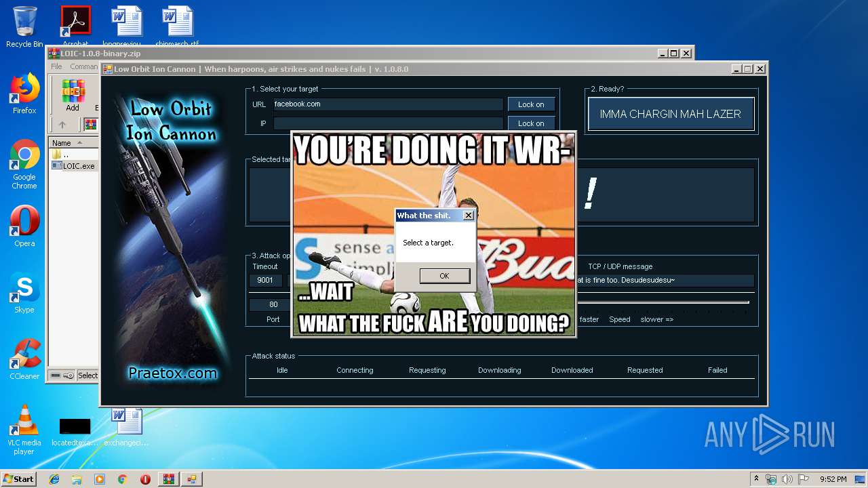Switch to LOIC taskbar button
868x488 pixels.
pos(192,479)
